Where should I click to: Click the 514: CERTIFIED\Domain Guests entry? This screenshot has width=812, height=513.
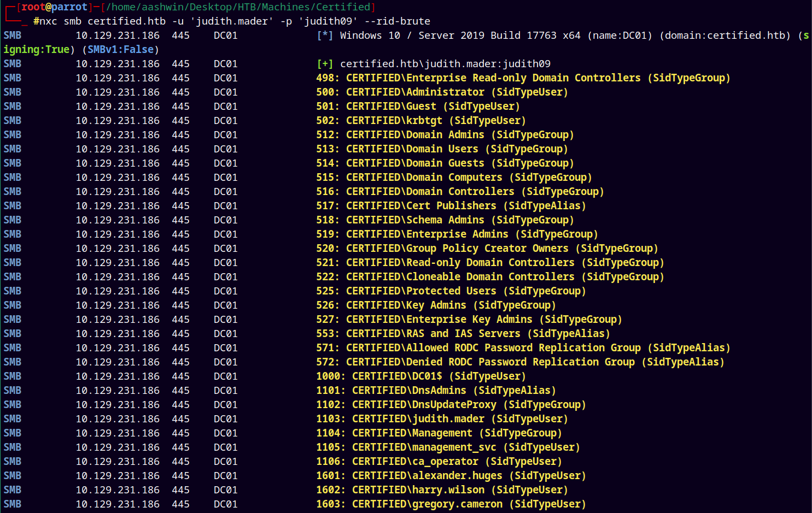tap(445, 163)
